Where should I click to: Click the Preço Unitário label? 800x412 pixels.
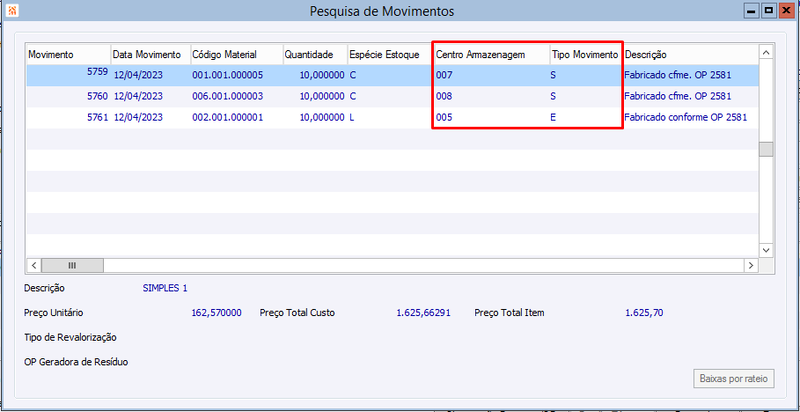tap(54, 313)
